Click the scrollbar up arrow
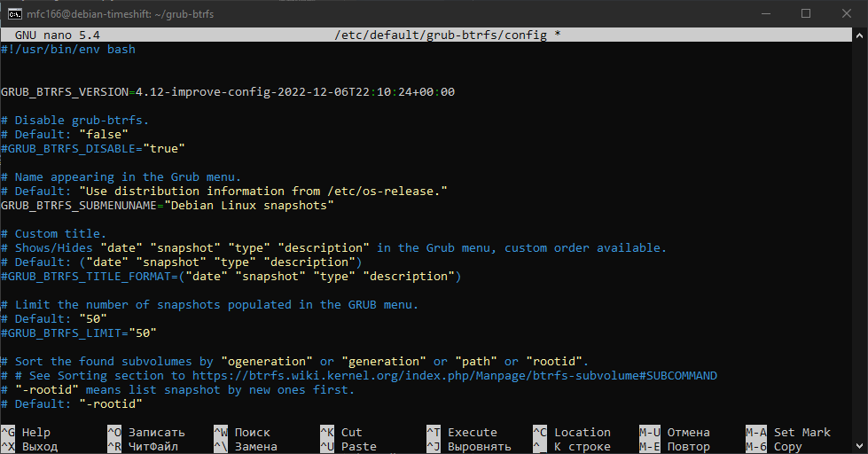The width and height of the screenshot is (868, 454). (x=859, y=35)
